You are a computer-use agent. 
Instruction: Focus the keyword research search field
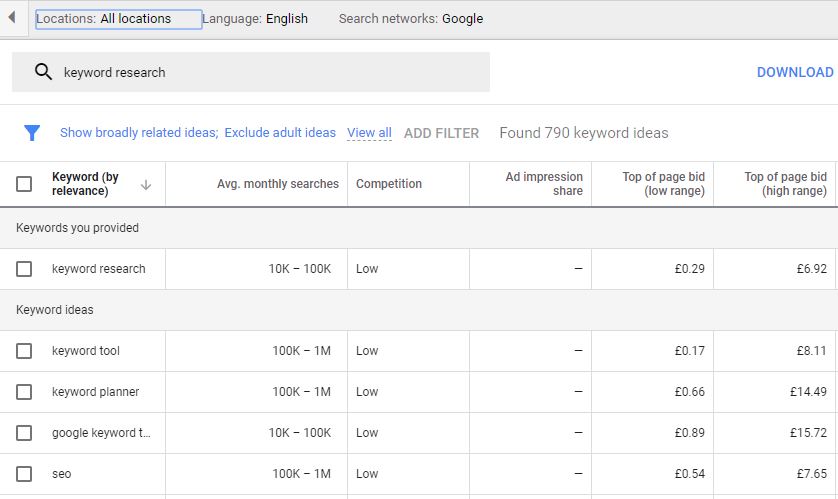pos(251,72)
